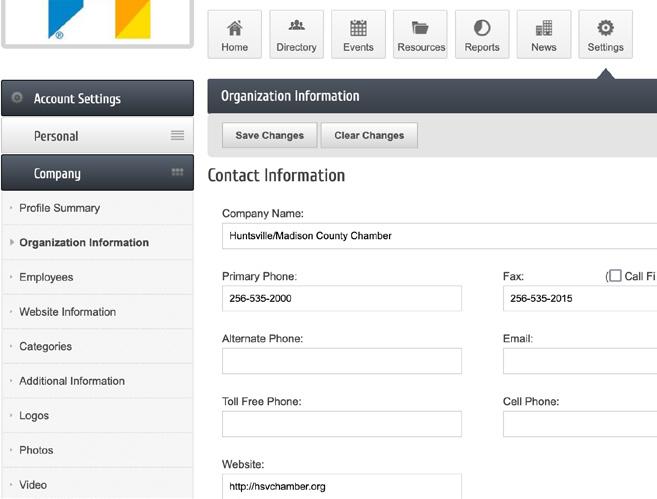Click the Fax label
Screen dimensions: 657x499
point(513,276)
